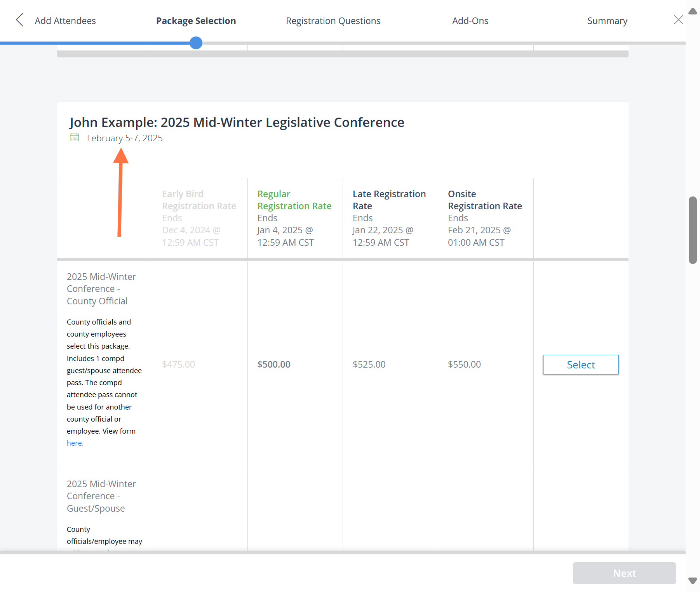Viewport: 700px width, 592px height.
Task: Go to the Add-Ons step
Action: tap(470, 21)
